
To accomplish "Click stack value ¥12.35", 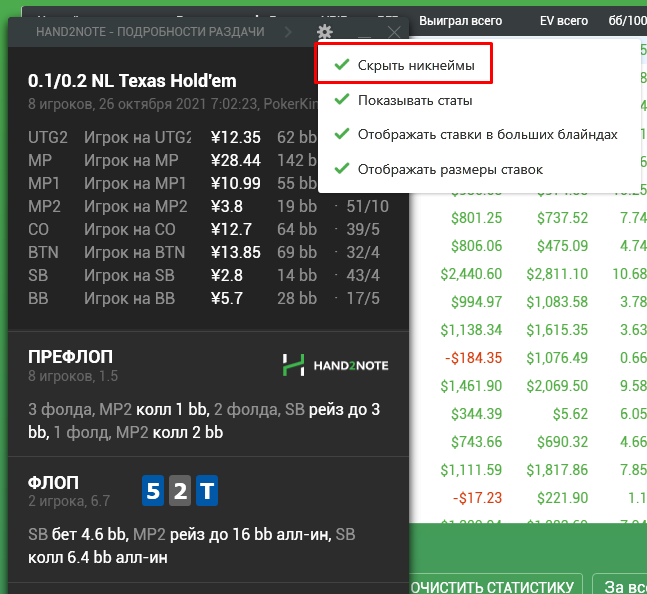I will pos(236,137).
